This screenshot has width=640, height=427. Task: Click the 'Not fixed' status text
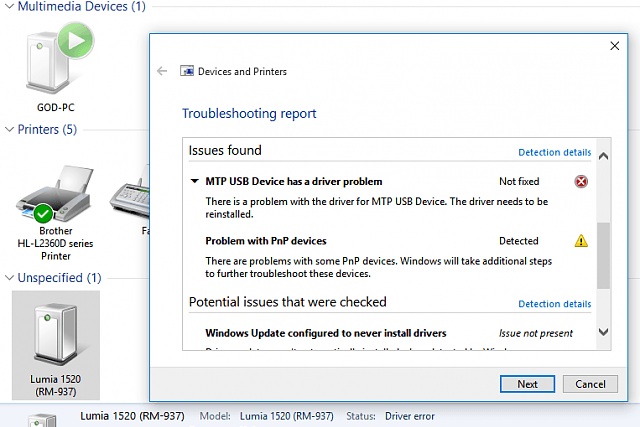519,181
